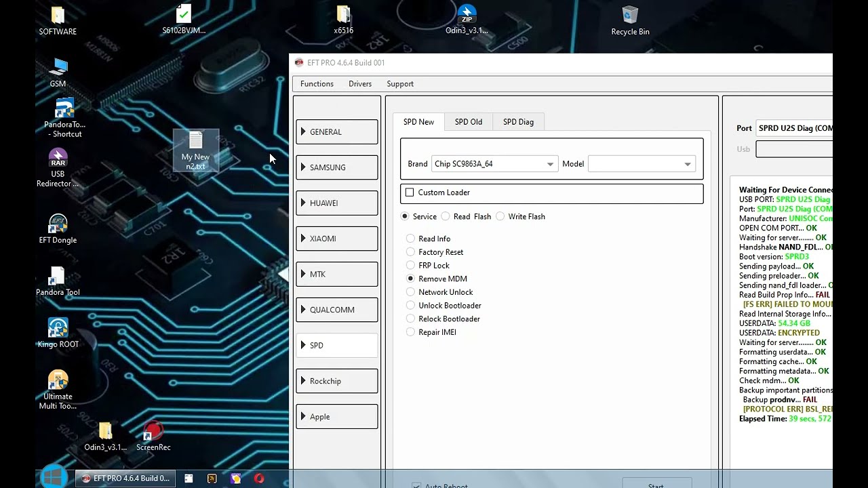Launch the Kingo ROOT icon
Screen dimensions: 868x488
point(58,333)
